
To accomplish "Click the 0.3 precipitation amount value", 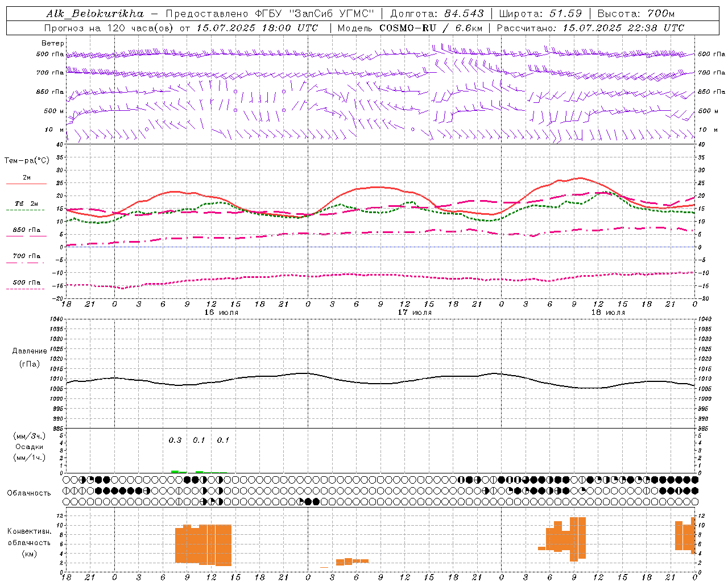I will click(x=175, y=440).
